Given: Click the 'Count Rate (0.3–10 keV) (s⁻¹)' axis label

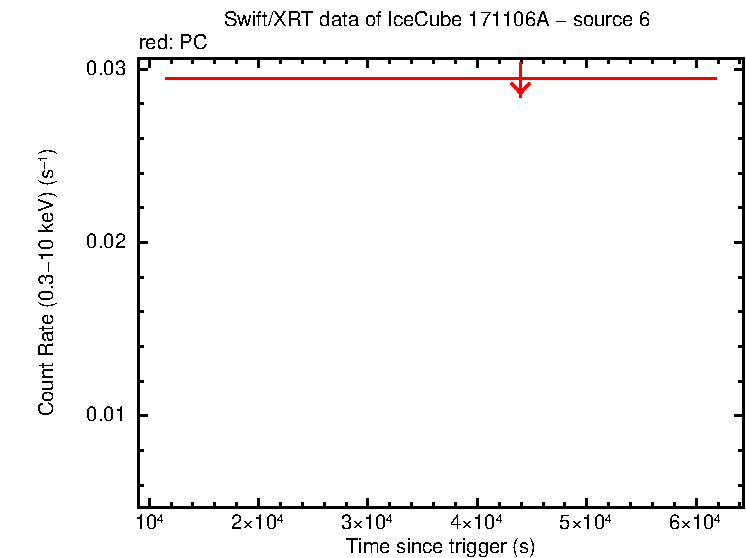Looking at the screenshot, I should 47,282.
